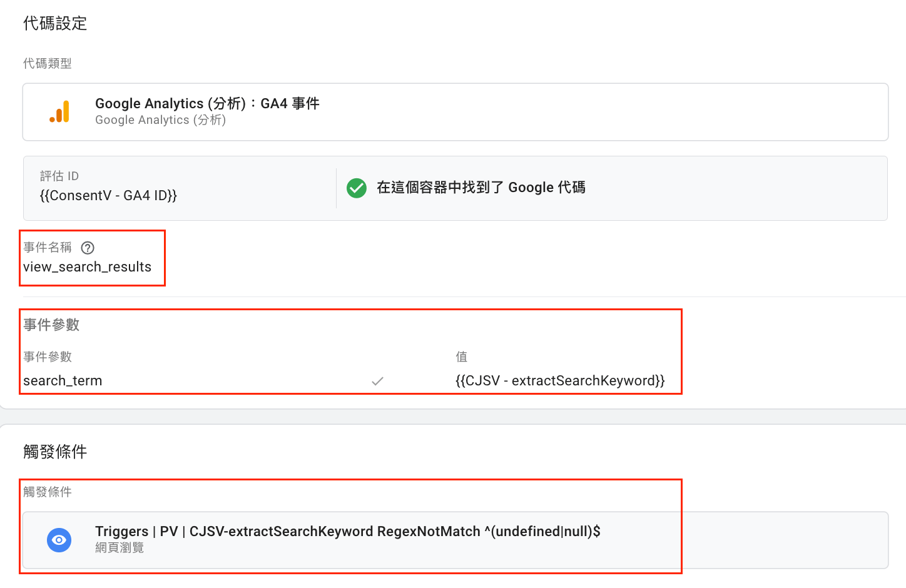Screen dimensions: 906x588
Task: Click the 在這個容器中找到了 Google 代碼 status text
Action: pos(481,188)
